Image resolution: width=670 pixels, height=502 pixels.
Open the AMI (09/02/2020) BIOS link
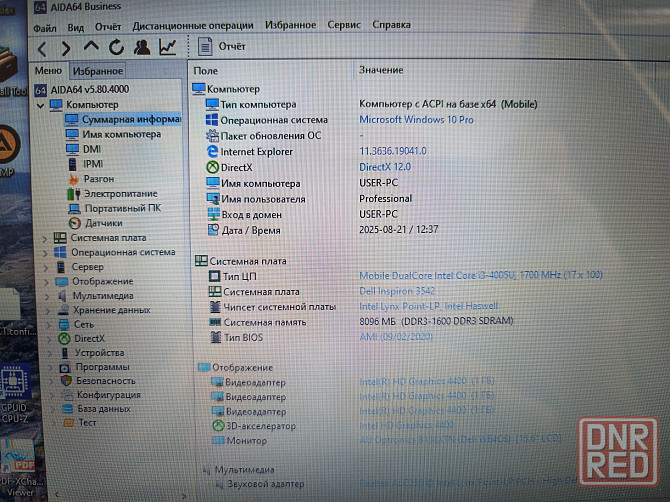[x=396, y=337]
